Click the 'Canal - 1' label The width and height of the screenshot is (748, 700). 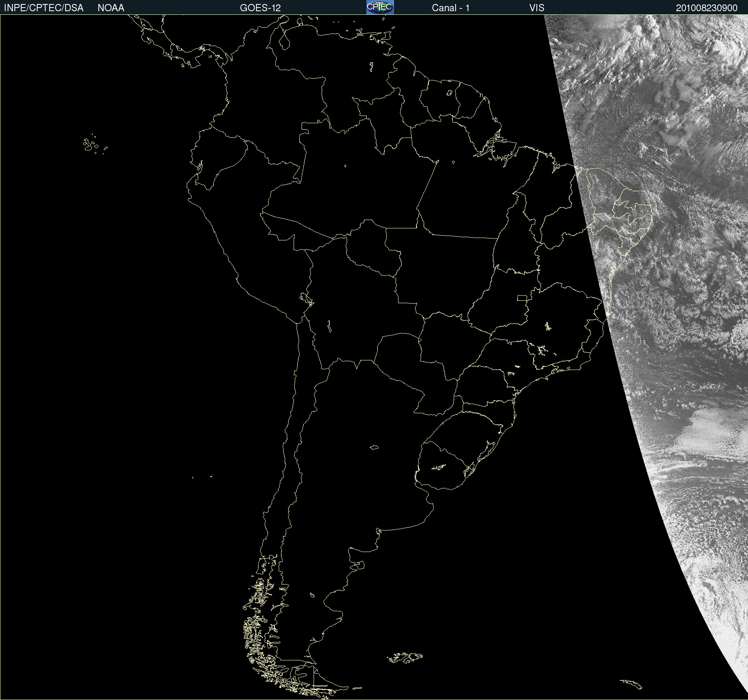(x=451, y=8)
